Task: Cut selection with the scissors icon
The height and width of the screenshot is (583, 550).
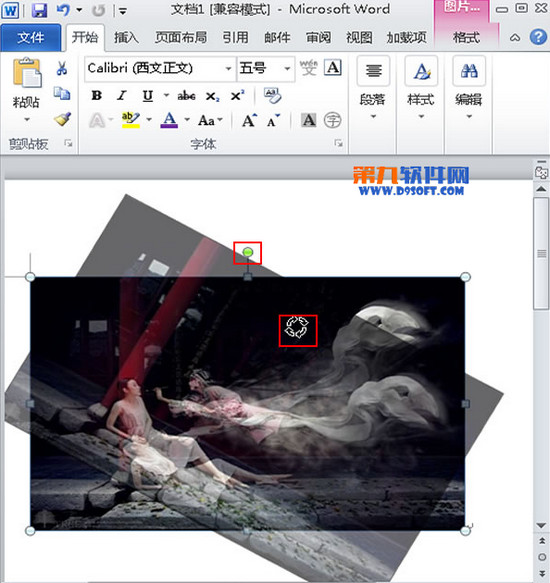Action: 62,68
